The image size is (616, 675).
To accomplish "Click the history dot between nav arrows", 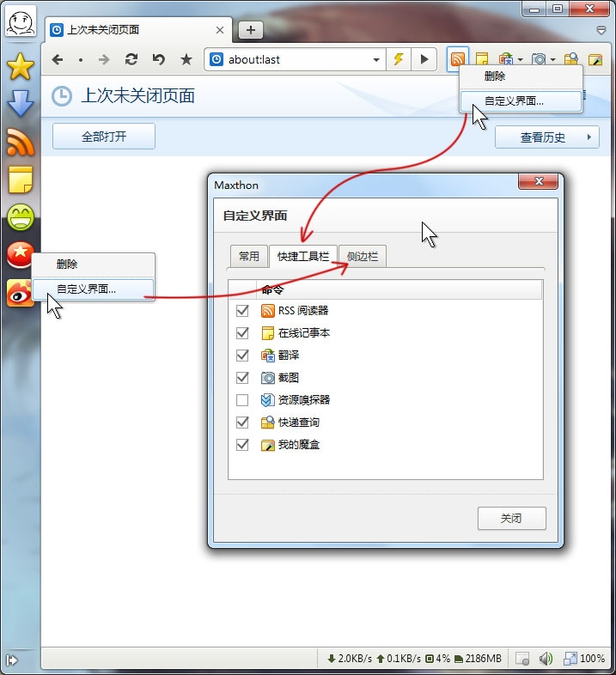I will coord(81,60).
